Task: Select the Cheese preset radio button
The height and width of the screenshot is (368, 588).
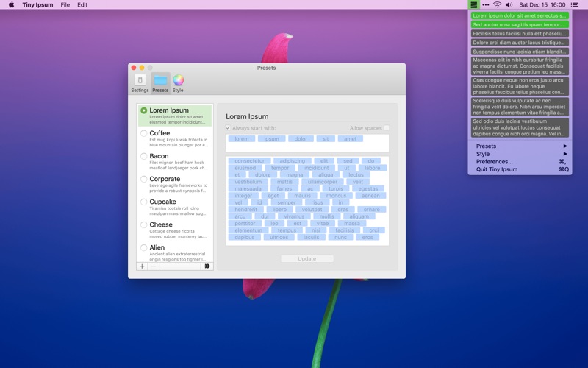Action: 143,225
